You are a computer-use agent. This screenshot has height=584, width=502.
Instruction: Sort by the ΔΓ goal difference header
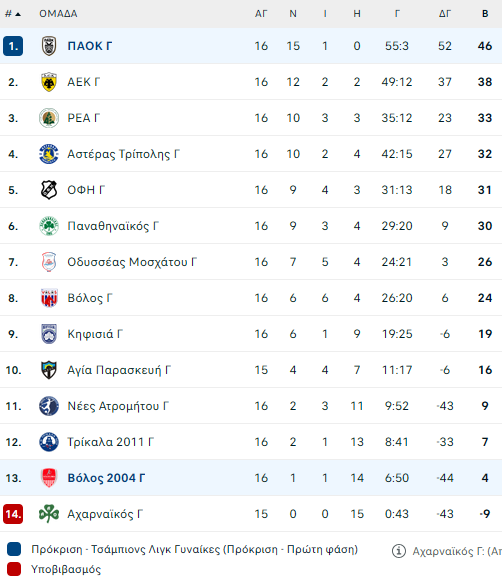445,14
